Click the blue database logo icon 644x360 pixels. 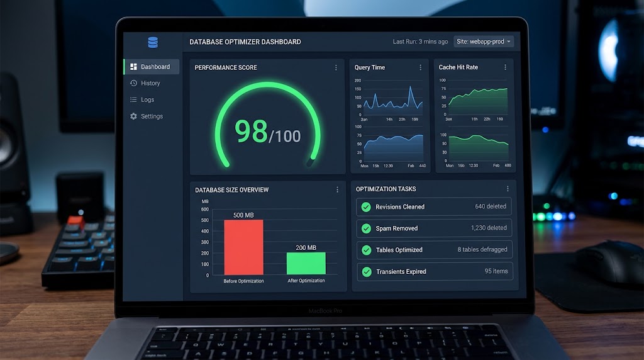click(153, 42)
